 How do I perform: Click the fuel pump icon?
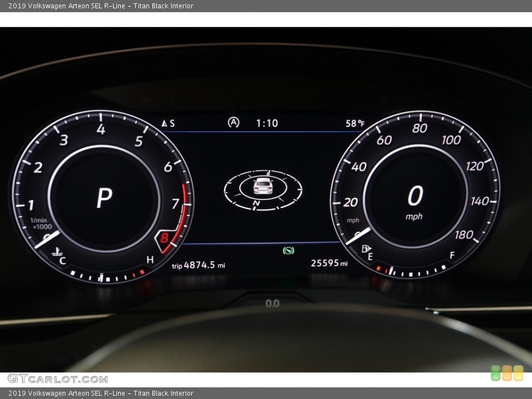point(366,249)
